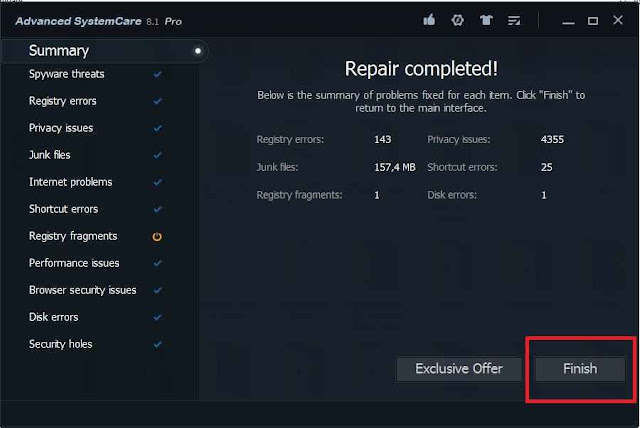Image resolution: width=640 pixels, height=428 pixels.
Task: Open Registry errors in sidebar
Action: [62, 101]
